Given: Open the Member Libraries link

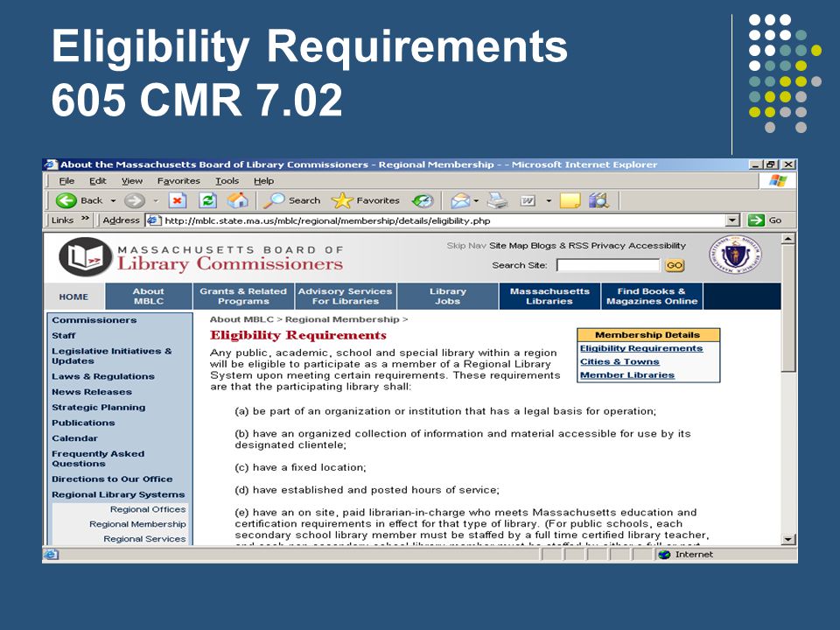Looking at the screenshot, I should point(627,375).
